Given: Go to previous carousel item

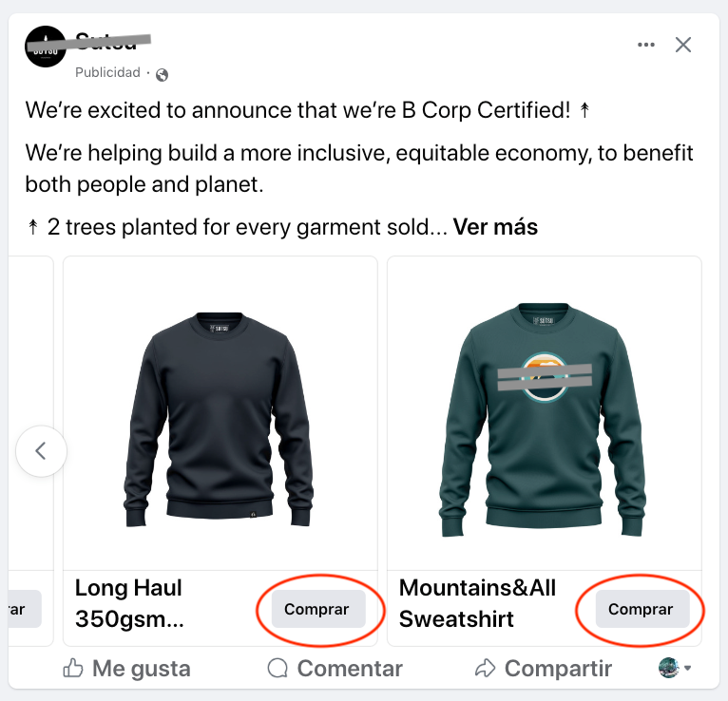Looking at the screenshot, I should [41, 450].
